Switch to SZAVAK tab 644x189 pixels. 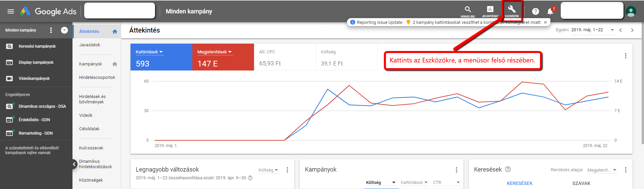581,183
